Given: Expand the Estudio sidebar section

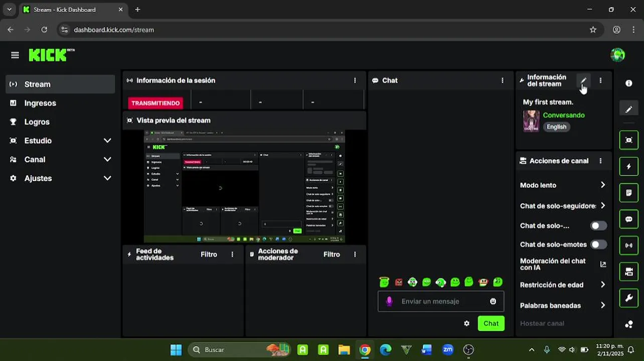Looking at the screenshot, I should click(107, 140).
